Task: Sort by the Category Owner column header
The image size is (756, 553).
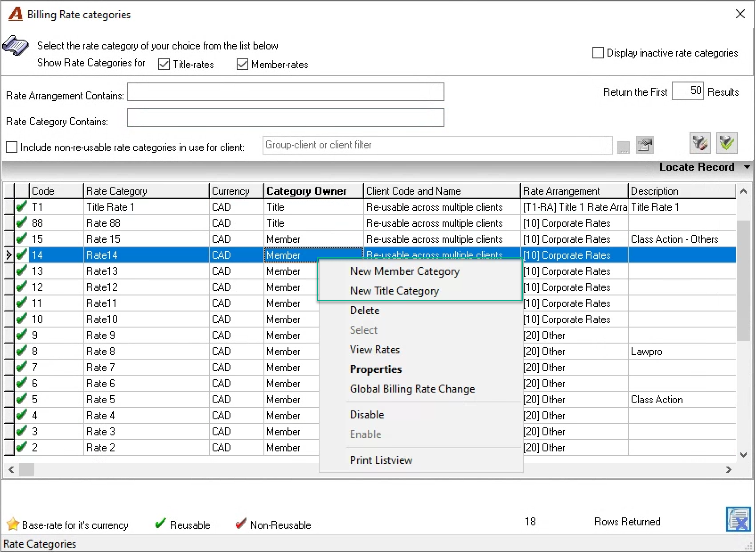Action: point(313,191)
